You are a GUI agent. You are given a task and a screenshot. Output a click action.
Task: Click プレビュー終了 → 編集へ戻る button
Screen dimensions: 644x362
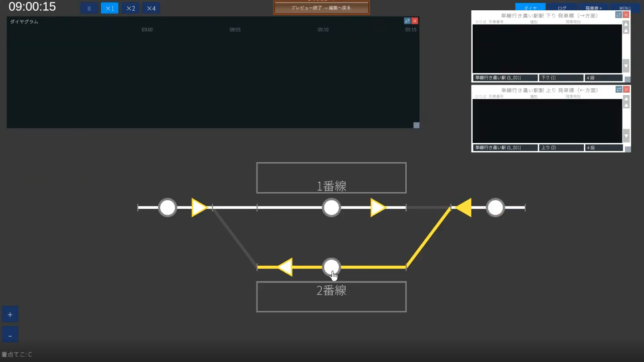coord(321,8)
